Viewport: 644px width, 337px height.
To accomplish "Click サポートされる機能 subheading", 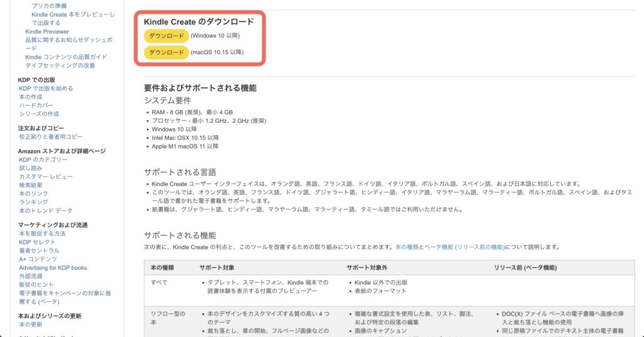I will coord(180,235).
